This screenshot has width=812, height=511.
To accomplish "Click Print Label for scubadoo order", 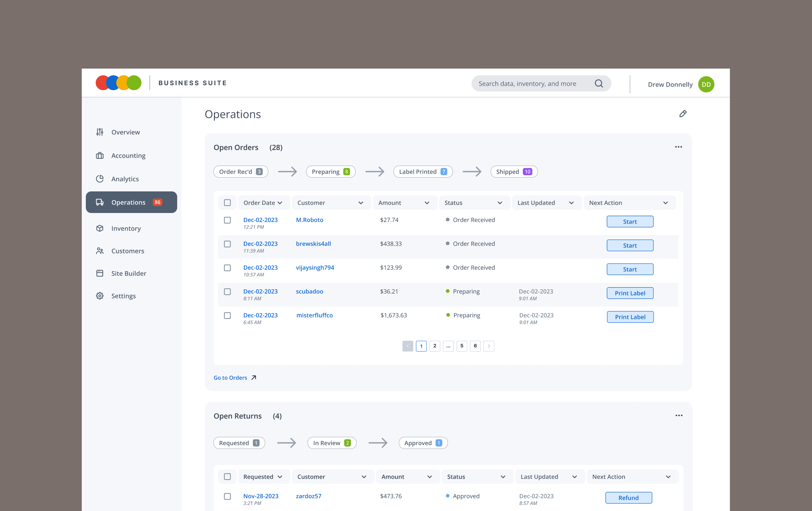I will pos(630,293).
